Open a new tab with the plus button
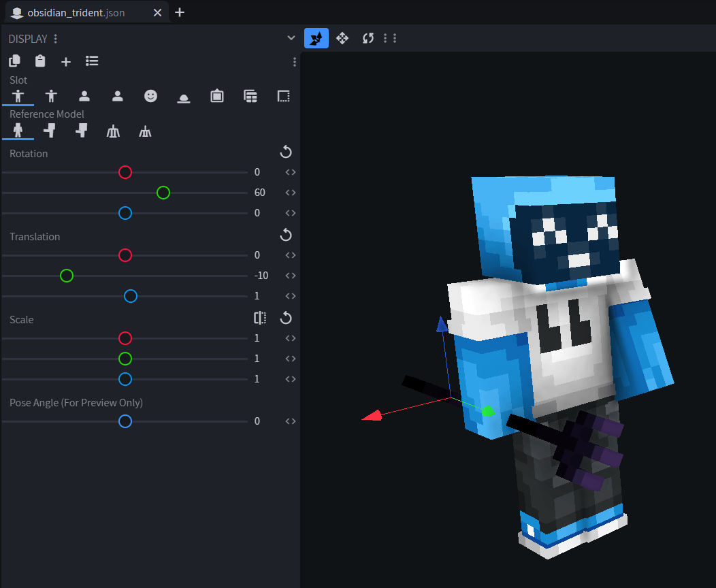 point(180,12)
